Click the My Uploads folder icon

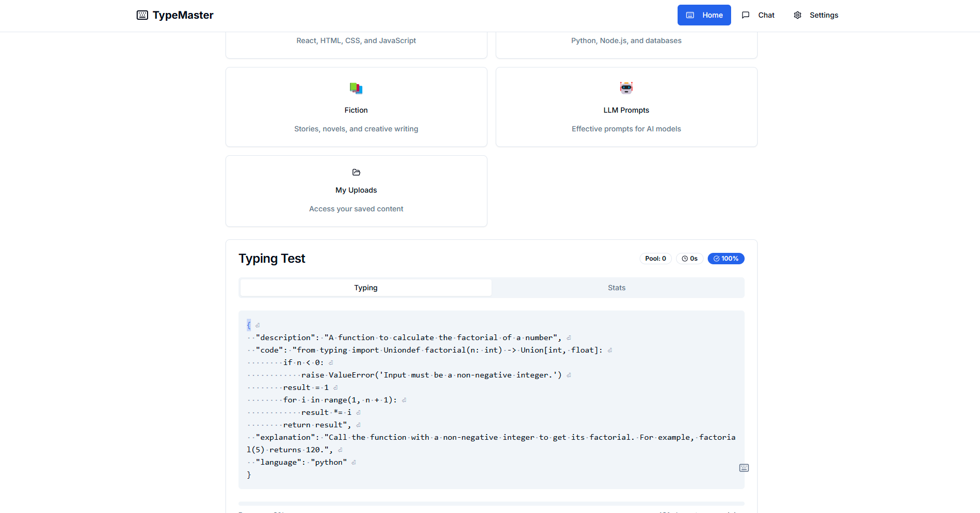coord(356,172)
